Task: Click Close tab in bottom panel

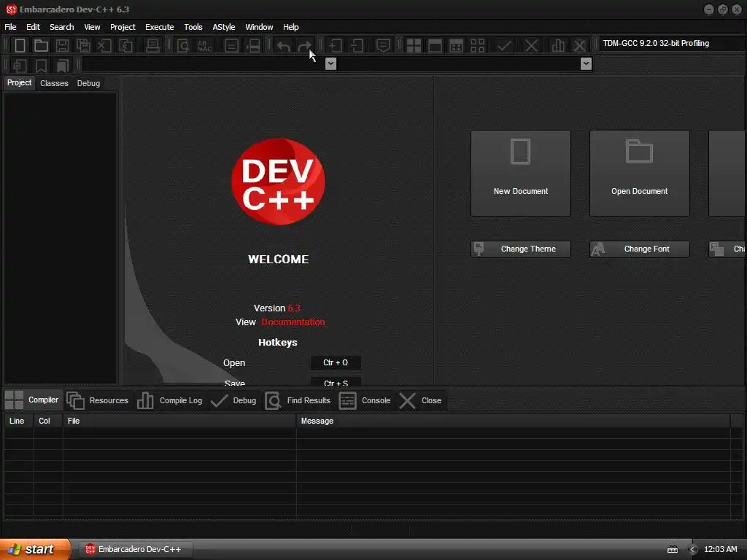Action: [x=420, y=400]
